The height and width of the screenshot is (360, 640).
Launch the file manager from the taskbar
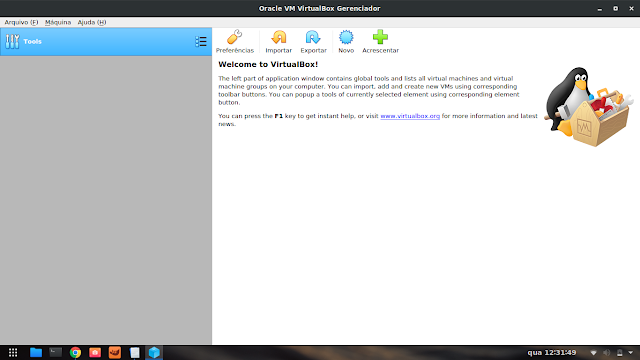point(36,352)
